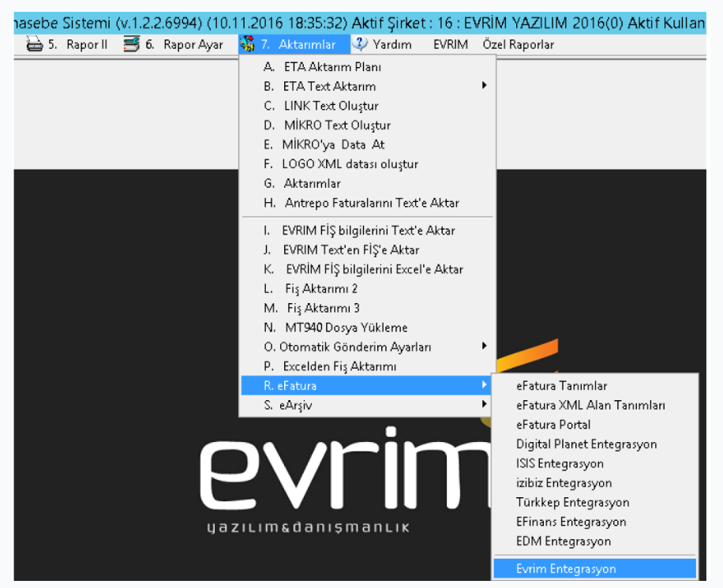Click the Yardım question mark icon
Viewport: 723px width, 588px height.
pyautogui.click(x=360, y=44)
